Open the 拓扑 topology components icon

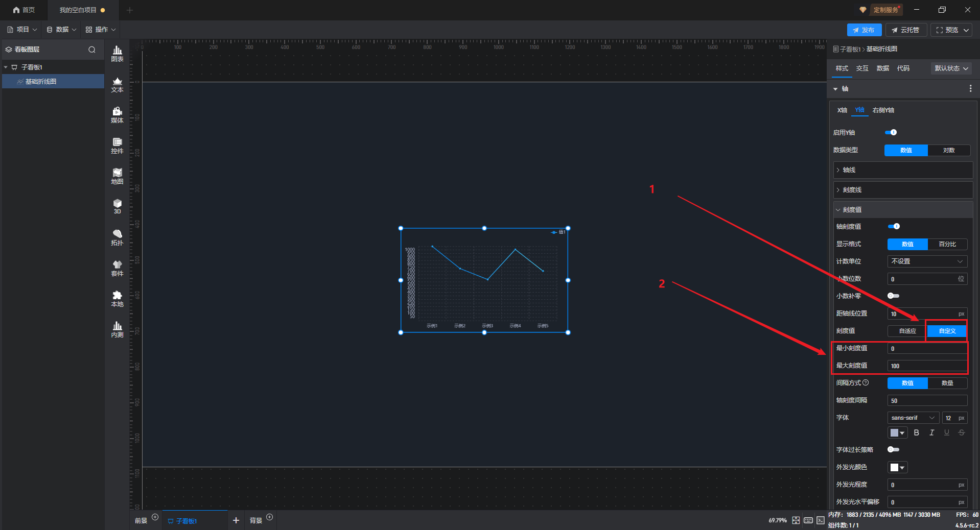coord(117,238)
